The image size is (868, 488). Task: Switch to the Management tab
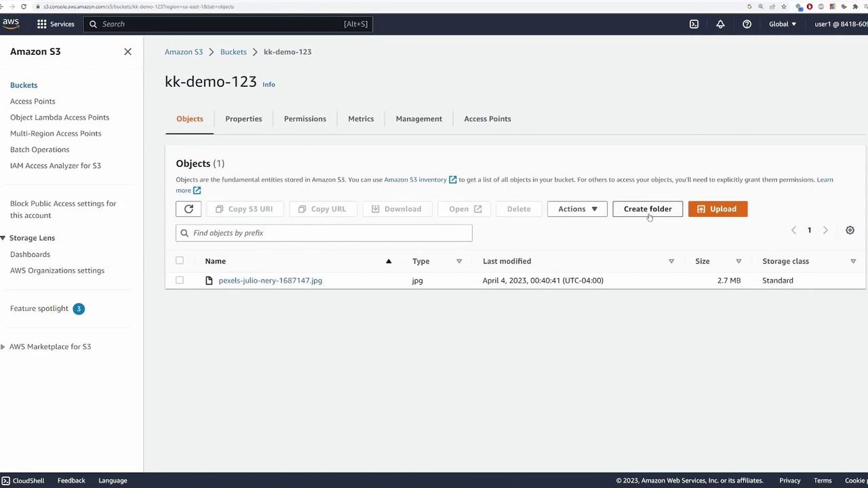click(x=419, y=119)
